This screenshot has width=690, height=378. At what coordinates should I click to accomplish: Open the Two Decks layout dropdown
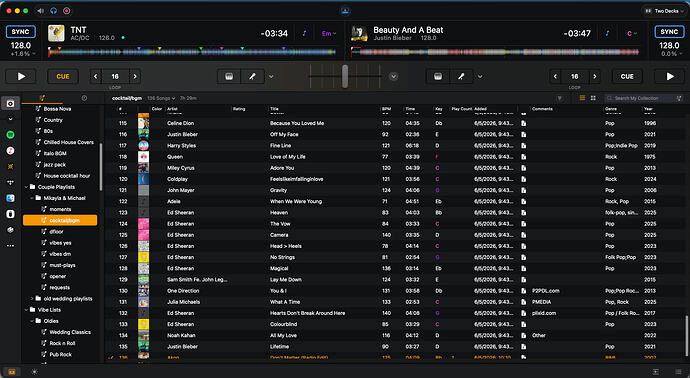click(x=664, y=11)
